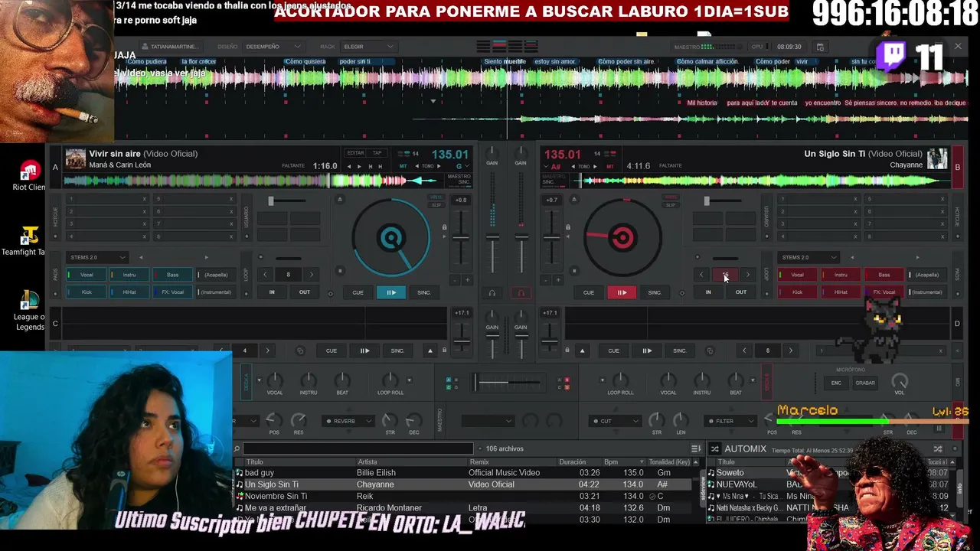Screen dimensions: 980x551
Task: Open the STEMS 2.0 dropdown on deck B
Action: tap(809, 257)
